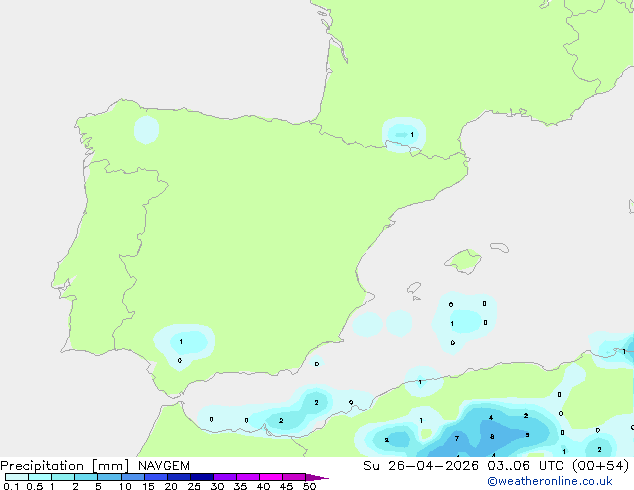Click the legend tick label "40"
The image size is (634, 490).
(263, 486)
